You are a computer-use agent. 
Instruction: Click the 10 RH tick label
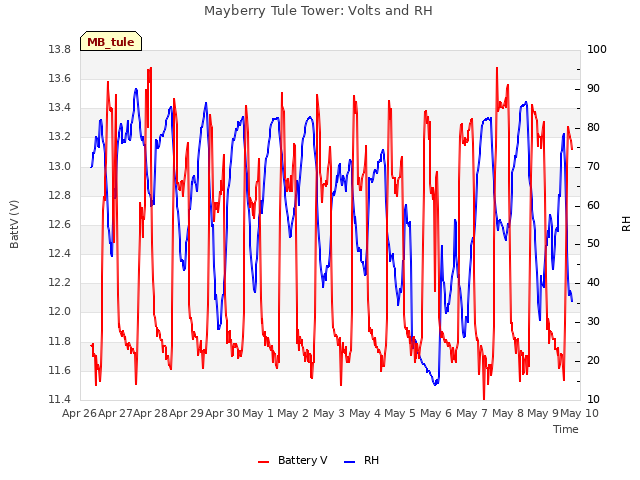(593, 399)
